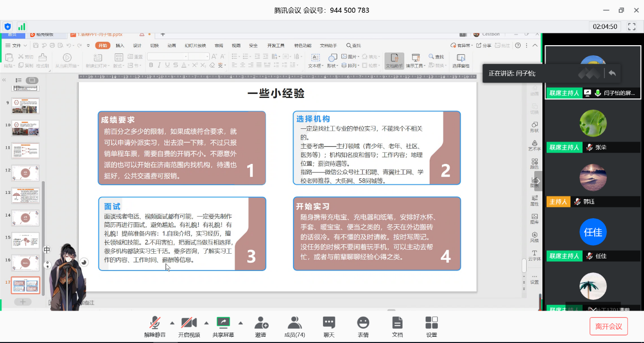Screen dimensions: 644x343
Task: Expand the arrow next to 解除静音
Action: pos(172,323)
